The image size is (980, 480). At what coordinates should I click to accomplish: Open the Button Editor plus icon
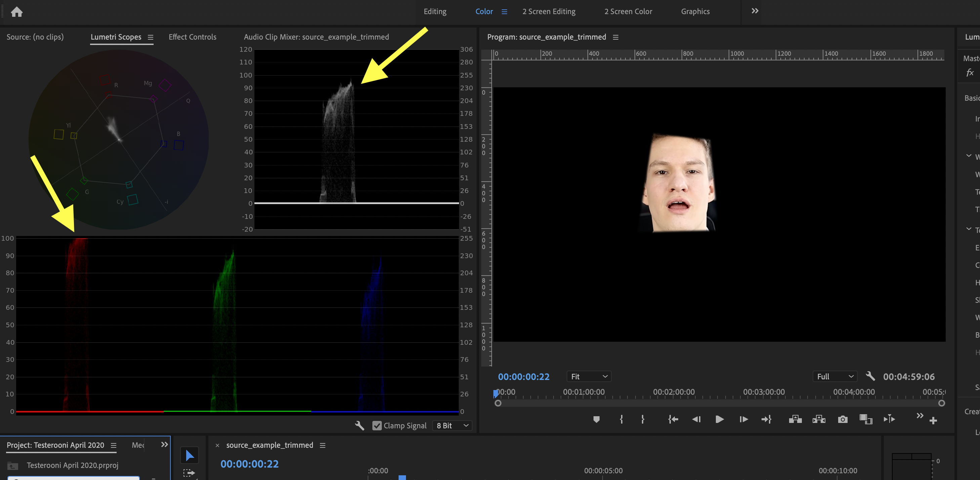tap(933, 420)
